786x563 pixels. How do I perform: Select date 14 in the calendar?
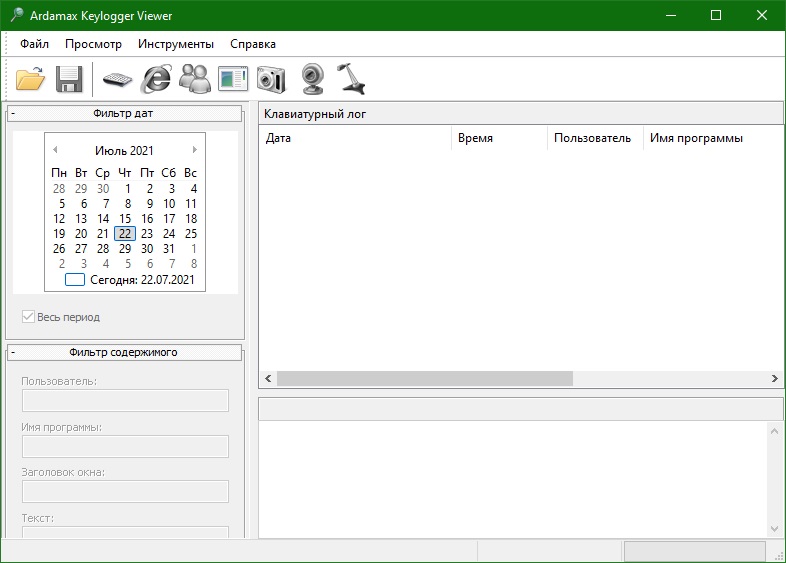coord(103,219)
